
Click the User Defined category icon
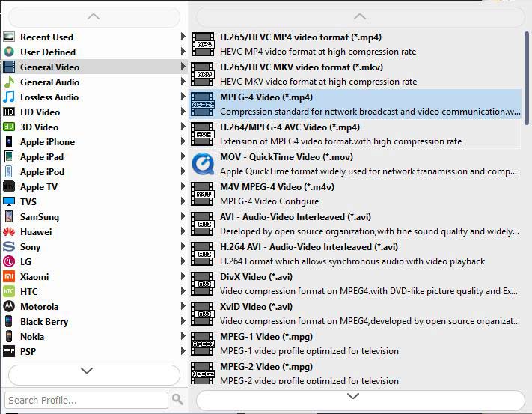pyautogui.click(x=9, y=52)
